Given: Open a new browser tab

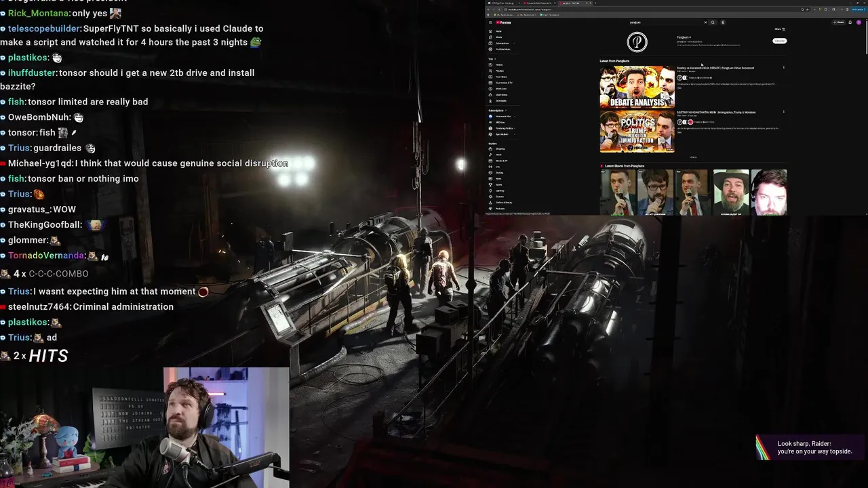Looking at the screenshot, I should coord(595,3).
